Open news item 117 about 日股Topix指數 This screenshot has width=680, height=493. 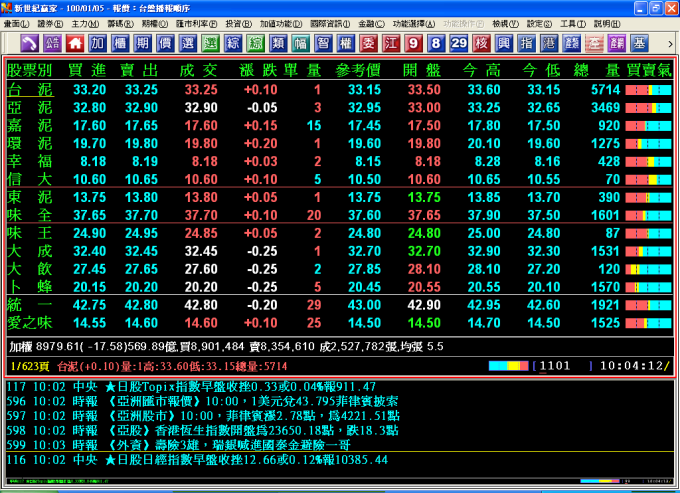coord(191,386)
